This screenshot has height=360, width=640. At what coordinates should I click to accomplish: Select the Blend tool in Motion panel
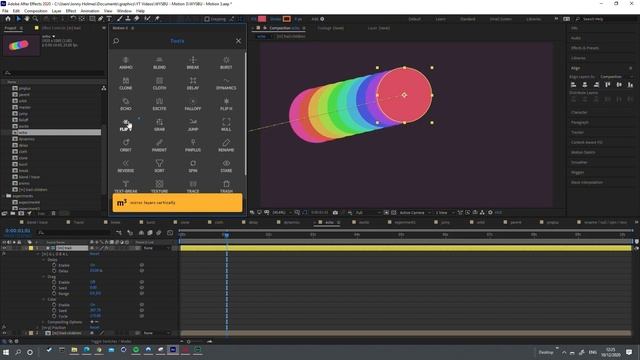click(x=159, y=63)
